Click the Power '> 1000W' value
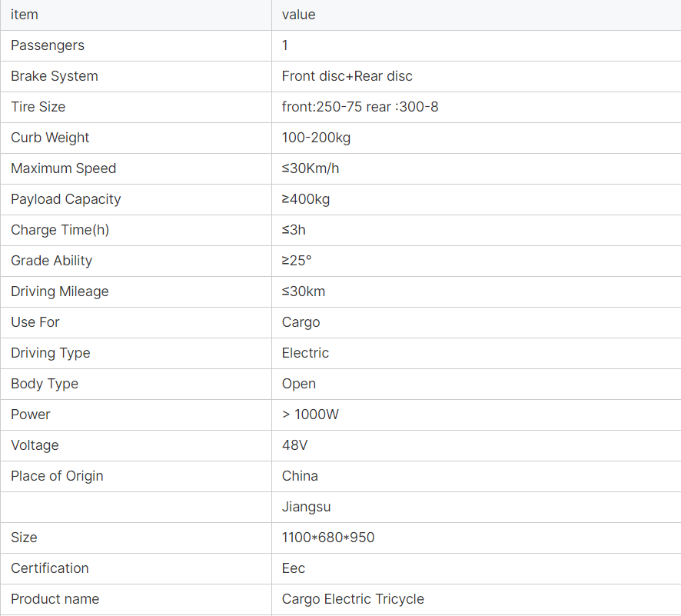Screen dimensions: 681x616 point(310,415)
